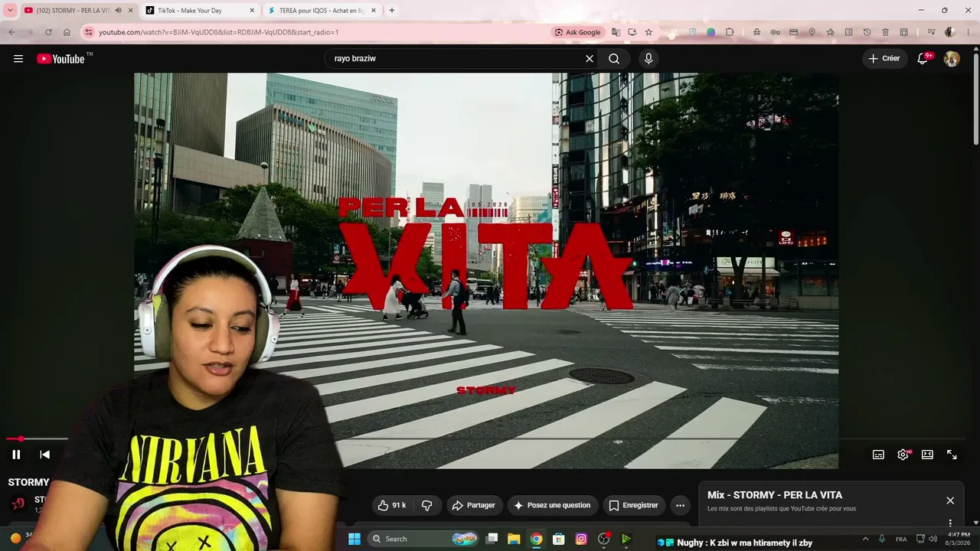This screenshot has width=980, height=551.
Task: Open the Windows Start menu
Action: 354,539
